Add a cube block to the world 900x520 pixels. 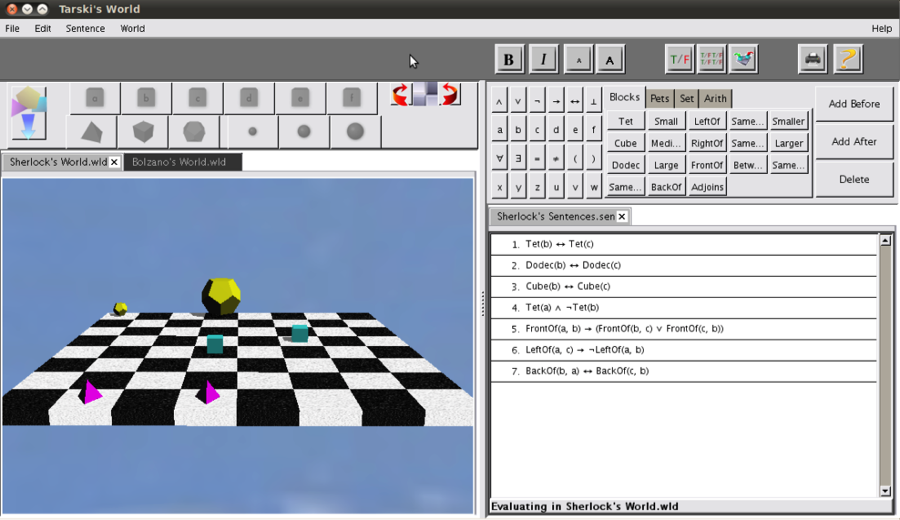point(143,131)
